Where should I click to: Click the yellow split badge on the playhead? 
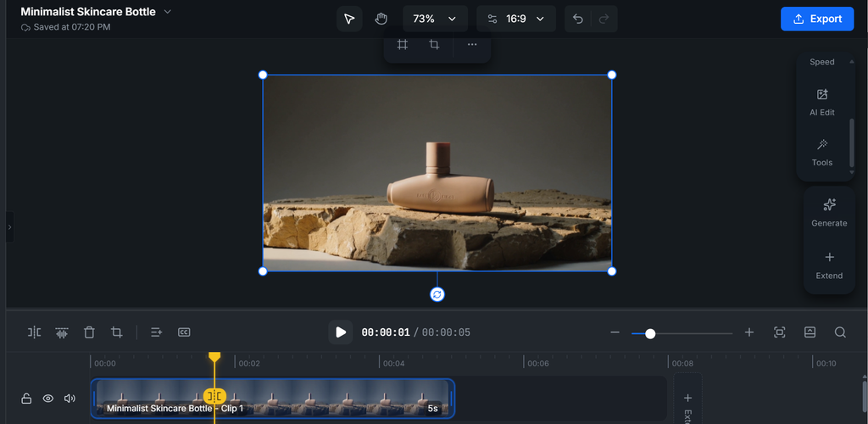coord(214,396)
